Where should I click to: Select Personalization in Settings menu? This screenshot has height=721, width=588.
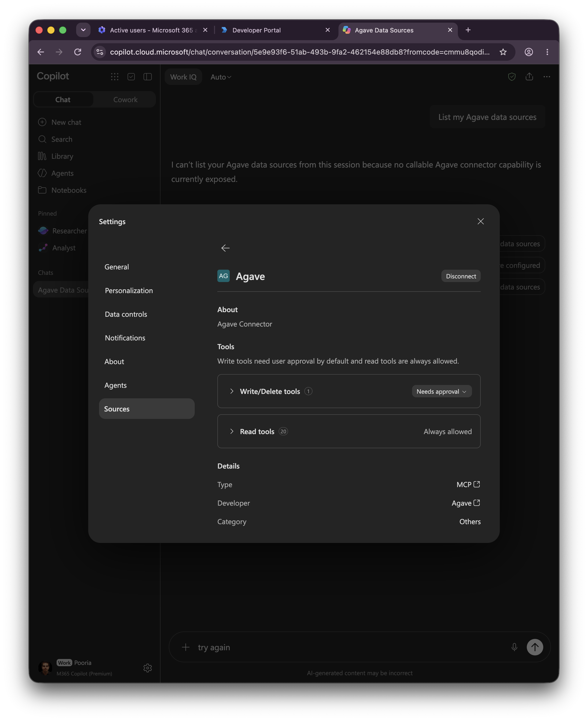point(147,290)
